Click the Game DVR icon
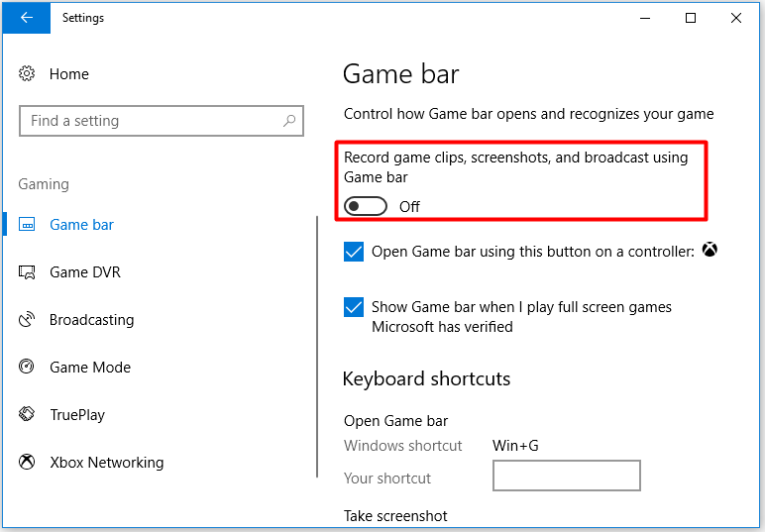Screen dimensions: 765x532 click(x=27, y=272)
